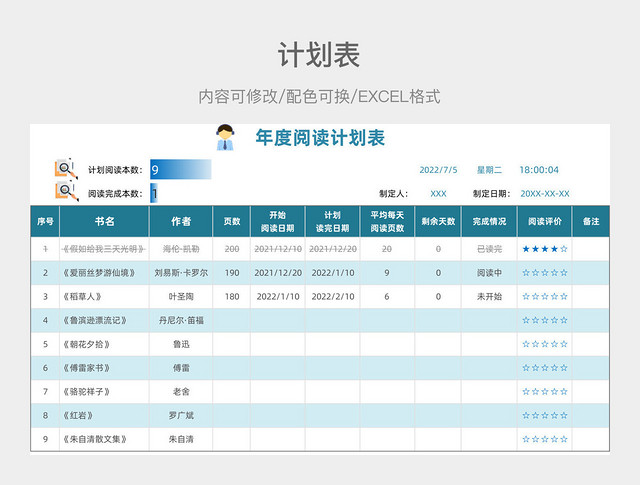Select the book cell 红岩
Viewport: 640px width, 485px height.
point(104,416)
